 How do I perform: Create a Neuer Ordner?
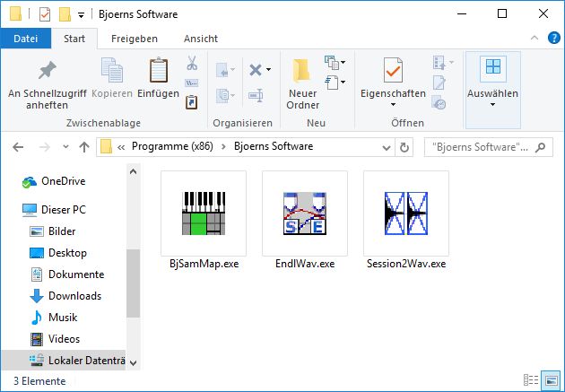(303, 83)
